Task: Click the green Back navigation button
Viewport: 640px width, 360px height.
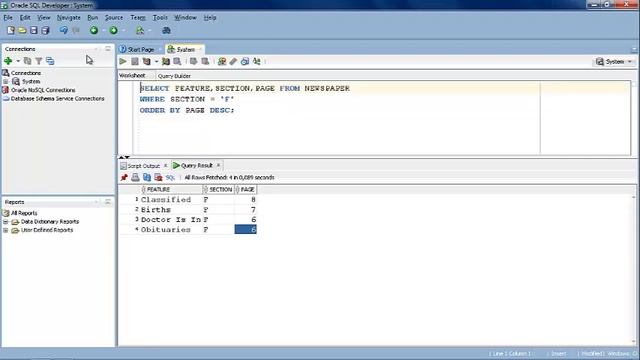Action: tap(94, 30)
